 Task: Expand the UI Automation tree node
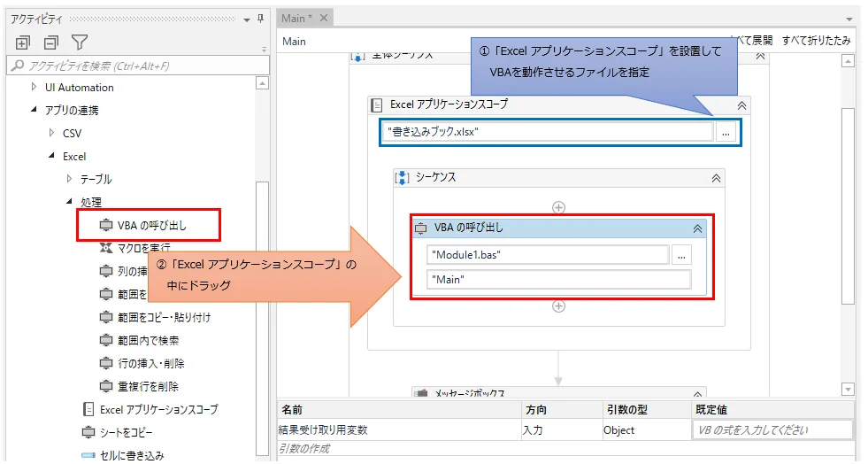34,87
